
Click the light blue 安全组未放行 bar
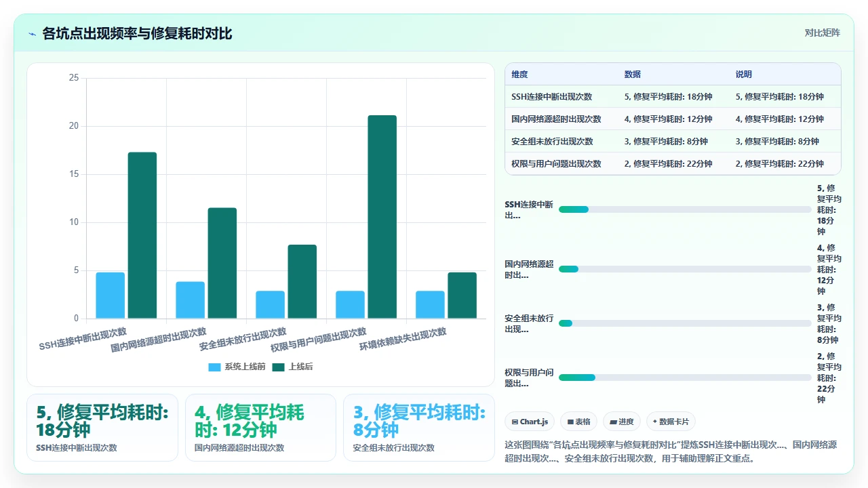(x=271, y=305)
